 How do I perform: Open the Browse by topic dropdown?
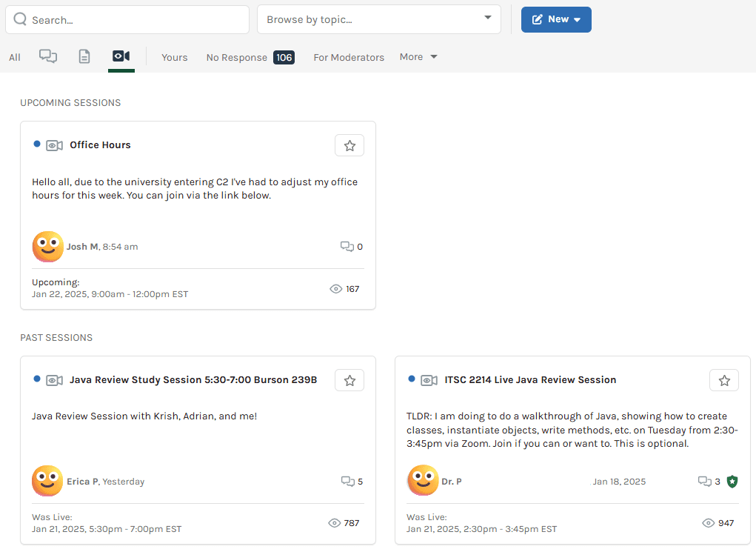pyautogui.click(x=378, y=19)
